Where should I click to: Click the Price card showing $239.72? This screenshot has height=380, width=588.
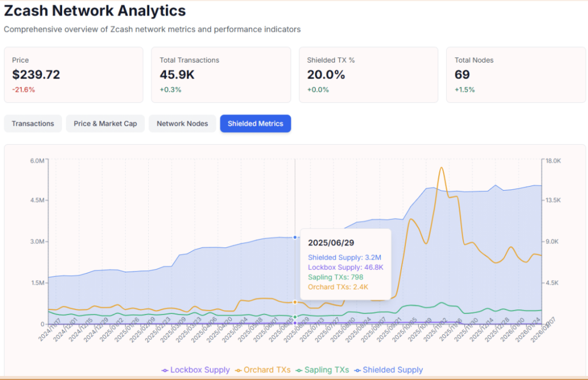click(73, 75)
